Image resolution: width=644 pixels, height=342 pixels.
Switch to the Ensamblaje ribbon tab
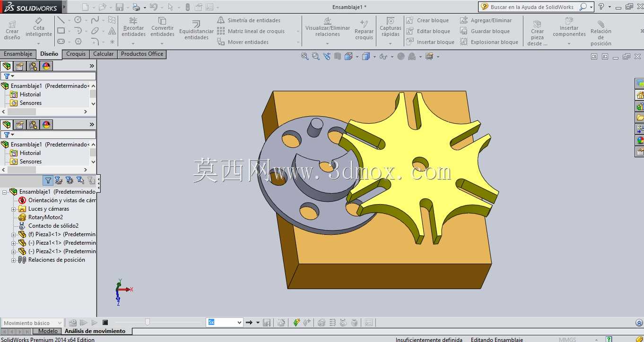18,54
